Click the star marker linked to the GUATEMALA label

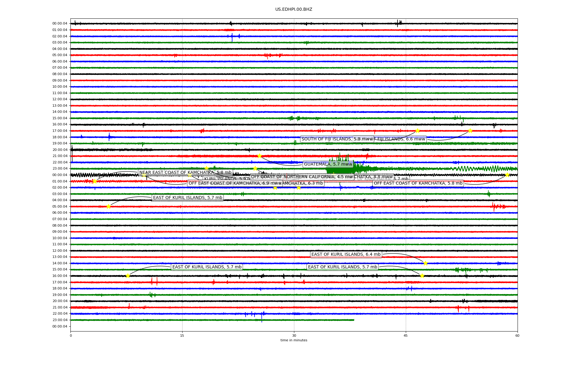tap(259, 156)
